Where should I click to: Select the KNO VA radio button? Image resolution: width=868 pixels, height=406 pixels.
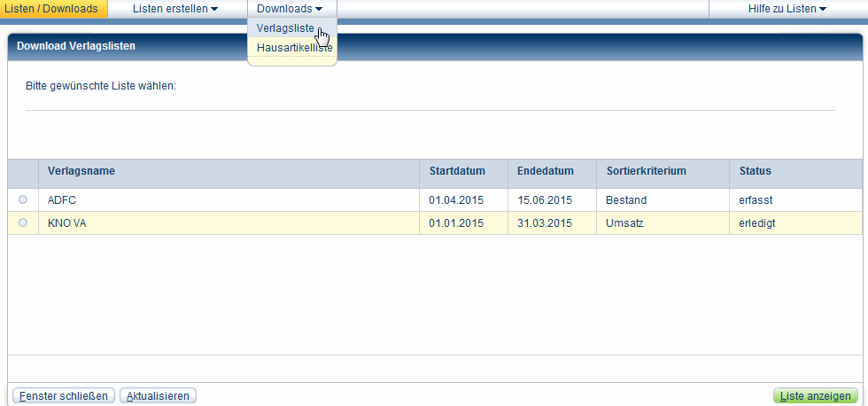(x=23, y=223)
